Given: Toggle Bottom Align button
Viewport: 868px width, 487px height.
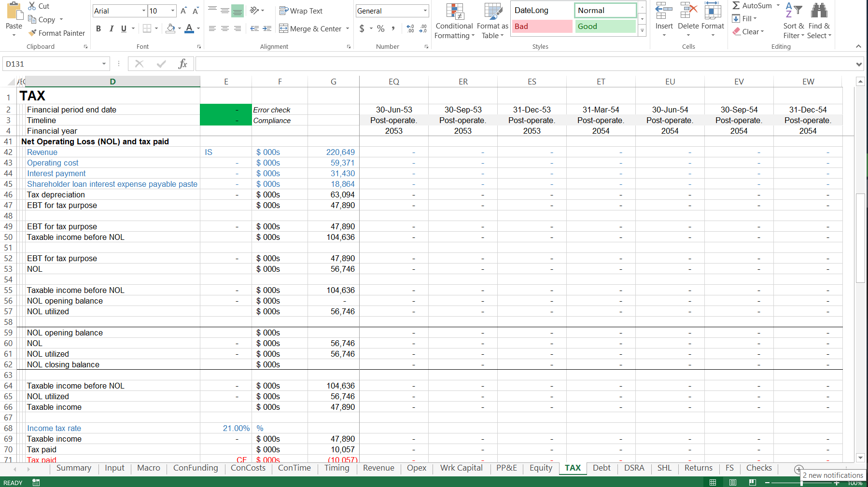Looking at the screenshot, I should point(237,10).
